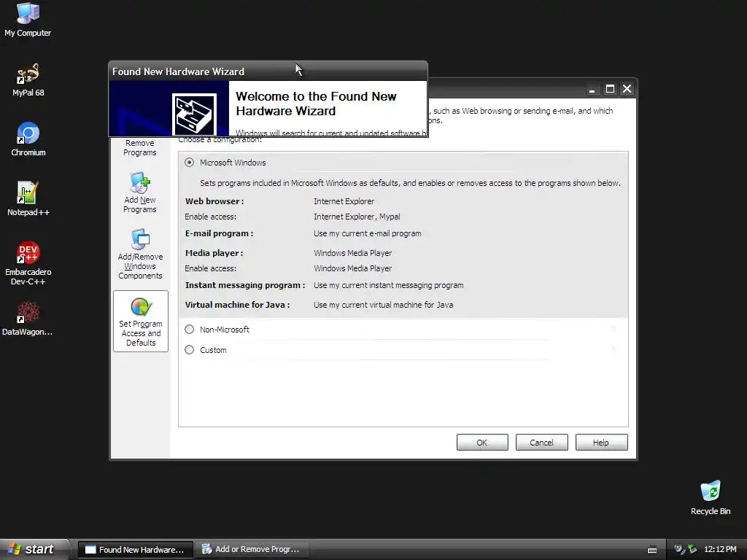Select Set Program Access and Defaults
Screen dimensions: 747x560
(141, 322)
